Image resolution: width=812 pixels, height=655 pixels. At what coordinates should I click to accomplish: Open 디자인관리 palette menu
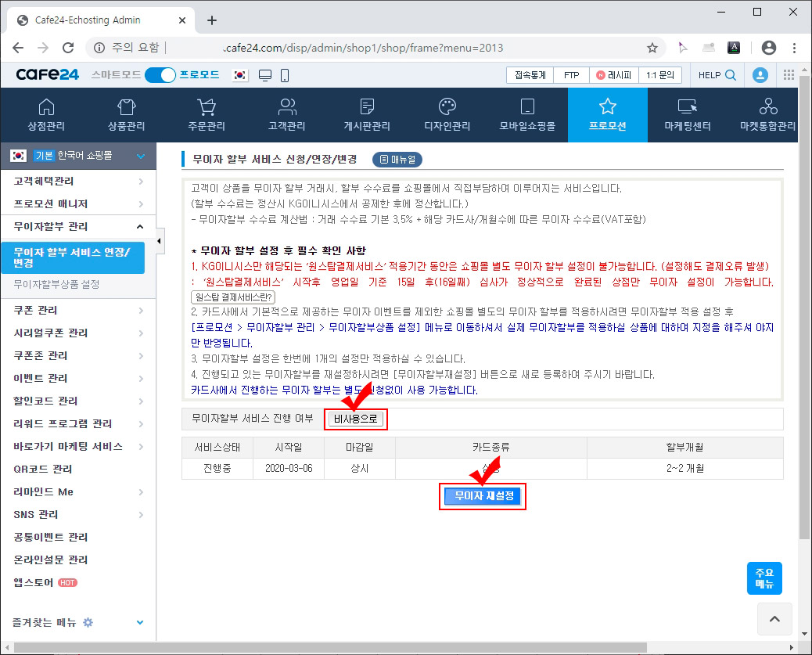tap(447, 114)
